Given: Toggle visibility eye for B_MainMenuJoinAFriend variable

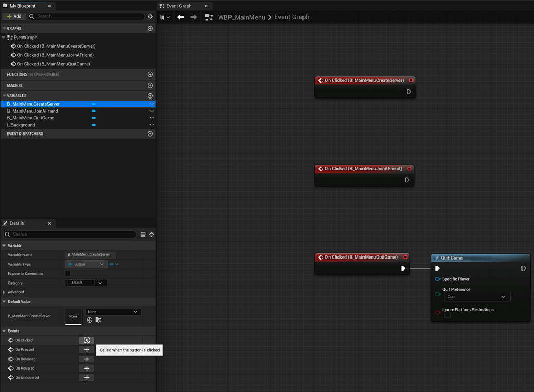Looking at the screenshot, I should click(152, 111).
